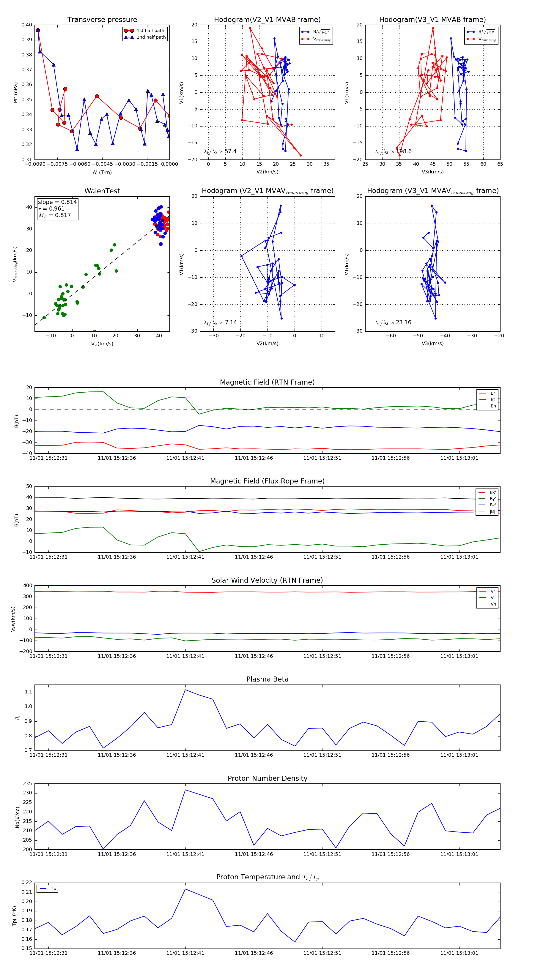
Task: Click the 'Hodogram (V3_V1 MVAV remaining frame)' title
Action: click(x=432, y=191)
